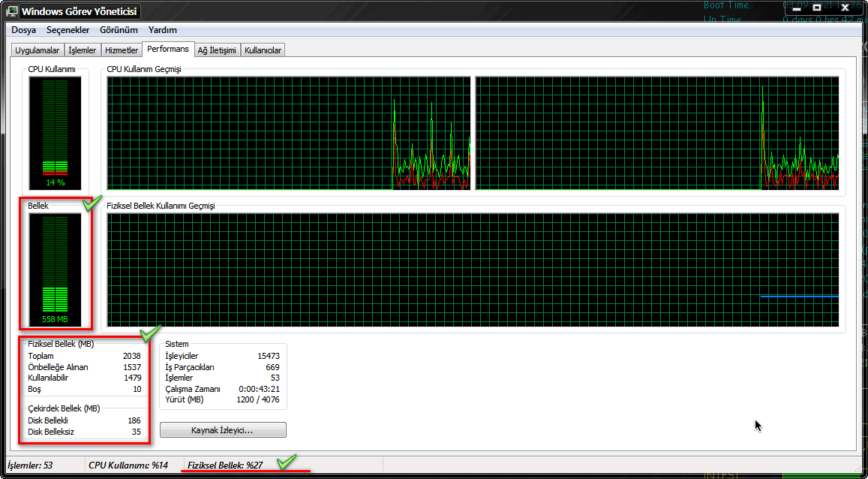Maximize the Task Manager window

click(x=817, y=8)
